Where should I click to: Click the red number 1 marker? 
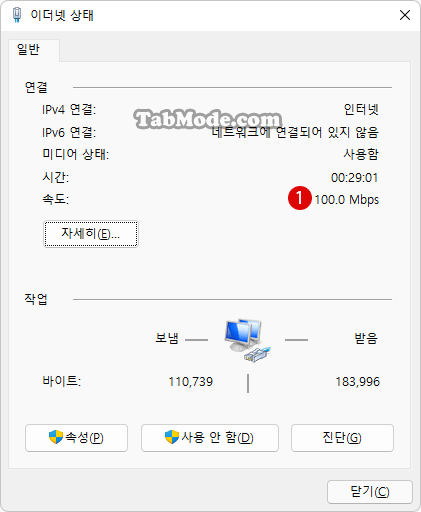coord(299,198)
